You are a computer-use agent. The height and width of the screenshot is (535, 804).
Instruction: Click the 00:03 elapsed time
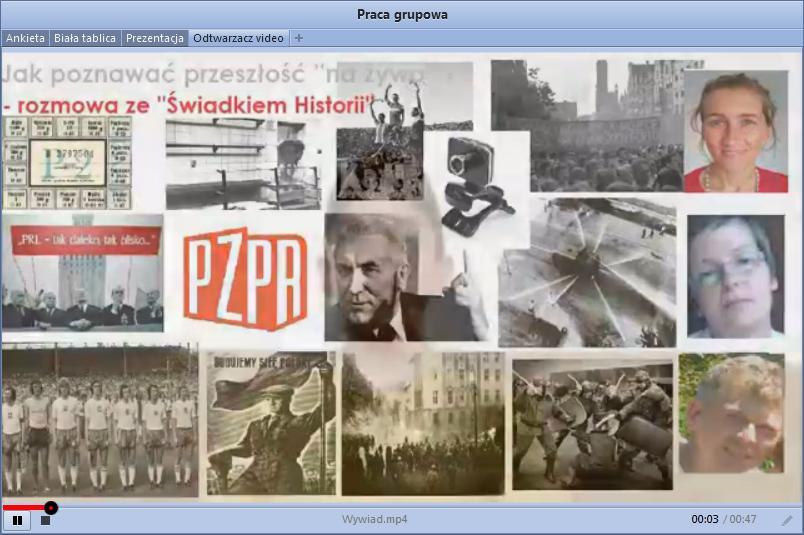[705, 519]
